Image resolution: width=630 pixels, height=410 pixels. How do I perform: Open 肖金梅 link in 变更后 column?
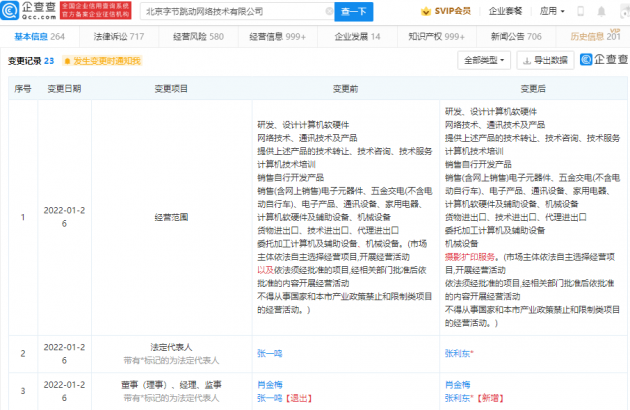[457, 385]
